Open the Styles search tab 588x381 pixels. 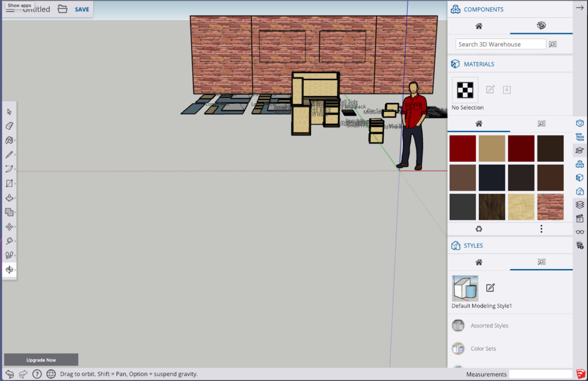[540, 262]
